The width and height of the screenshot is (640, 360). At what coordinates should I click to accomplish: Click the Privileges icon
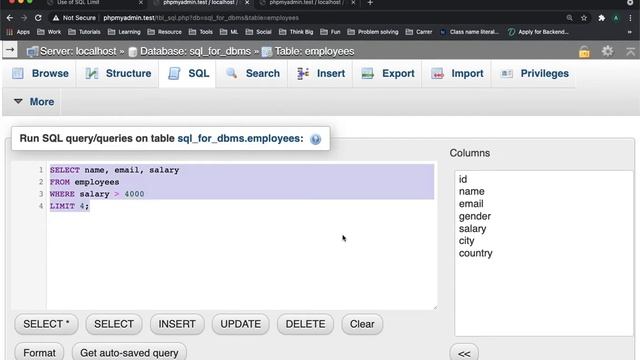pos(507,73)
